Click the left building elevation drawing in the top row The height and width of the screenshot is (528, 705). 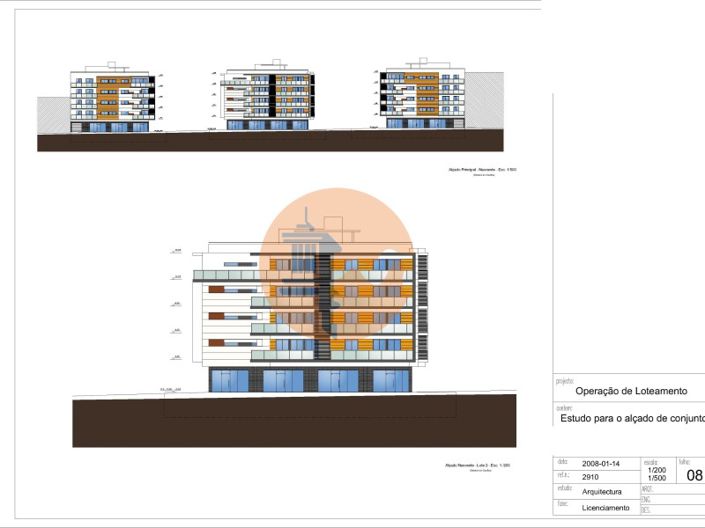(x=113, y=98)
